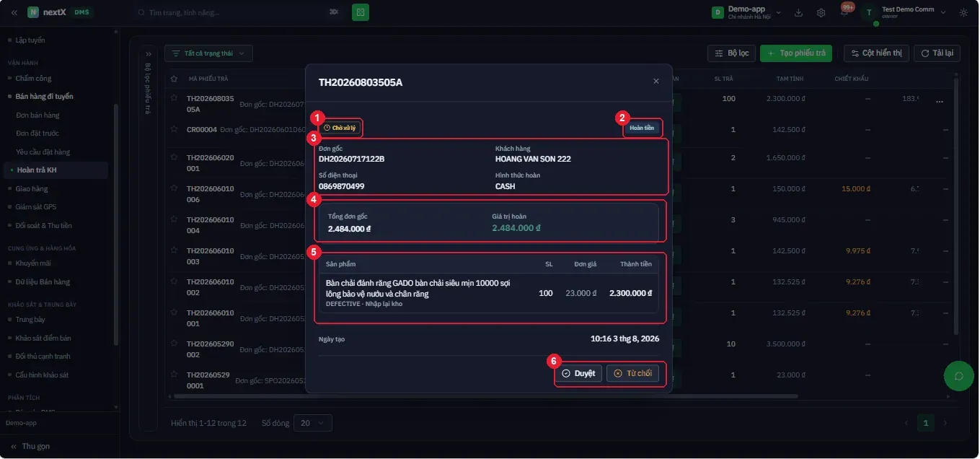The width and height of the screenshot is (980, 459).
Task: Focus the Tìm trang, tính năng search field
Action: 238,12
